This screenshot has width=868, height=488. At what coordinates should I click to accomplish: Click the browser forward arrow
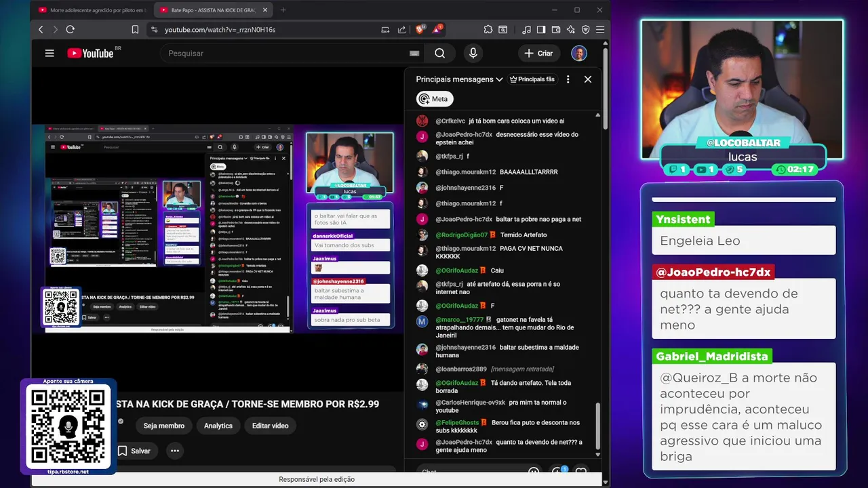coord(55,30)
